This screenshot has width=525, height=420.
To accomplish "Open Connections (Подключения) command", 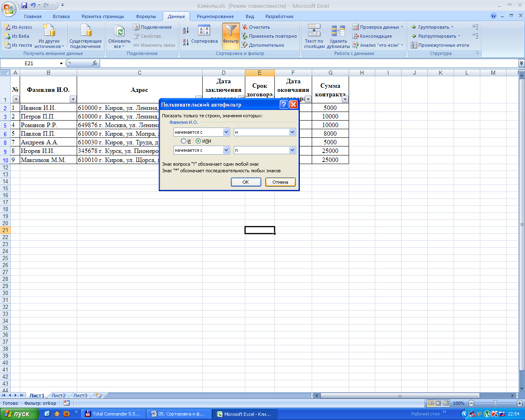I will 152,27.
